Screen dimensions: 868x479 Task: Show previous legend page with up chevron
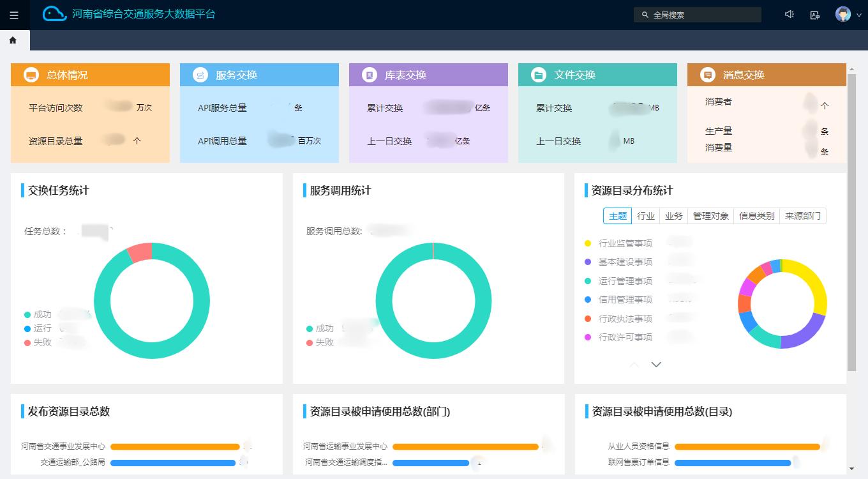634,365
